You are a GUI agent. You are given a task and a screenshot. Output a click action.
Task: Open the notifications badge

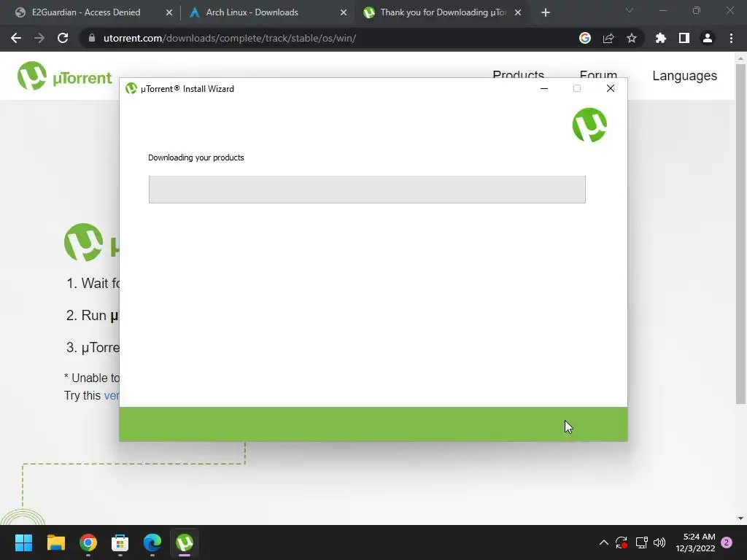coord(727,542)
